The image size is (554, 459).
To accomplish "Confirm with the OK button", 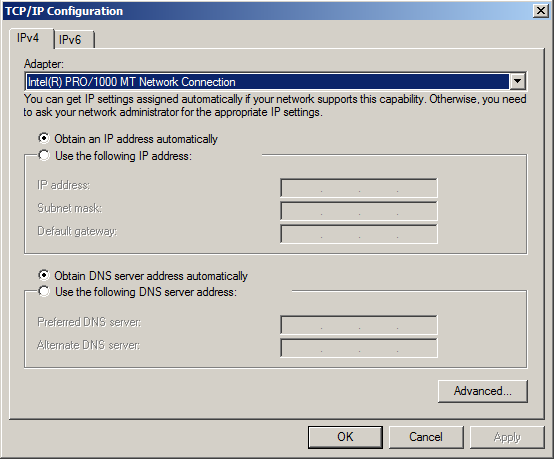I will coord(345,437).
